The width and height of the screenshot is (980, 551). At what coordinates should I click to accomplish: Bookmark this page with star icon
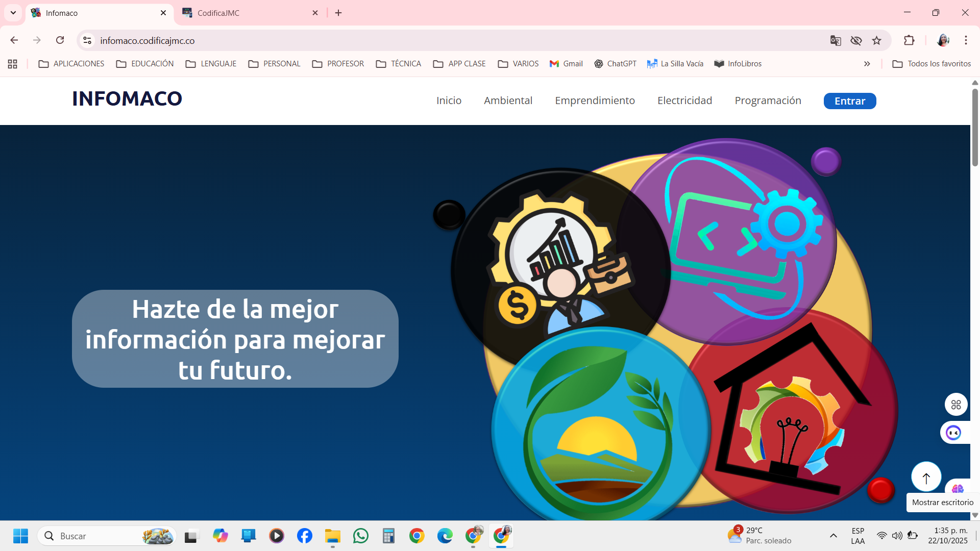tap(876, 40)
